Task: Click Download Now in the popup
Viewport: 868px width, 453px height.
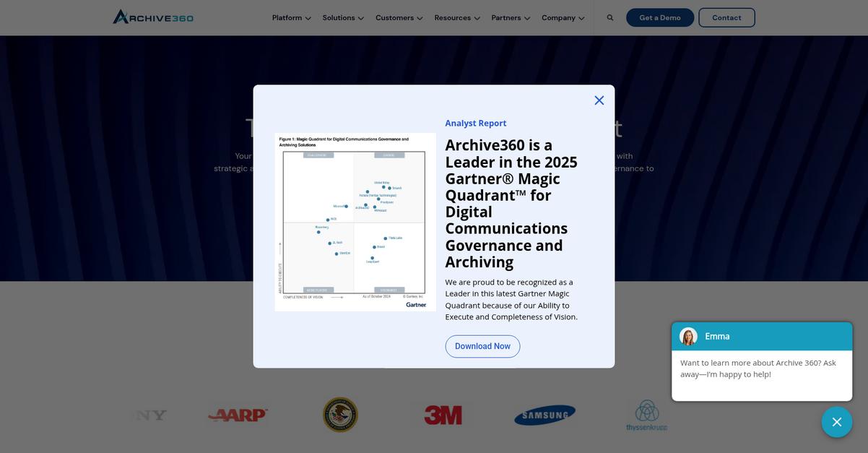Action: [x=482, y=346]
